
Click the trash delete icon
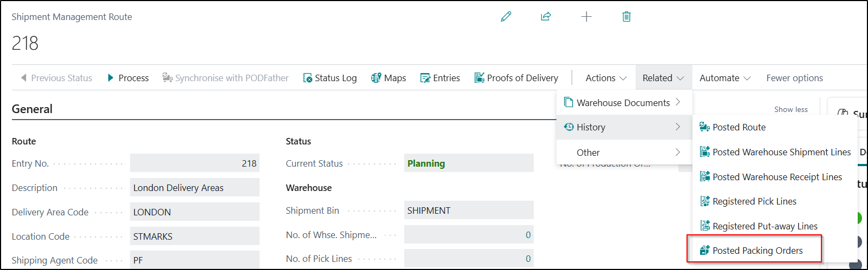[626, 17]
